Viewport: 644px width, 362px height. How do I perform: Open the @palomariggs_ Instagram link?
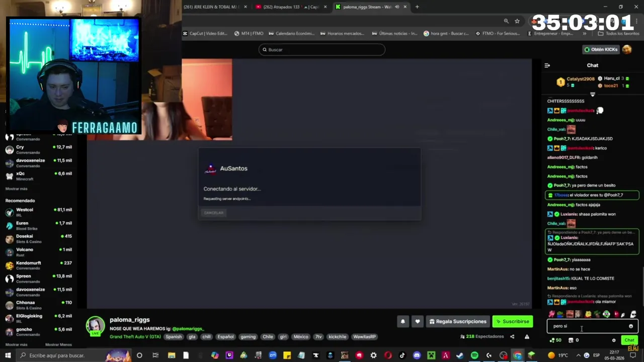[188, 329]
